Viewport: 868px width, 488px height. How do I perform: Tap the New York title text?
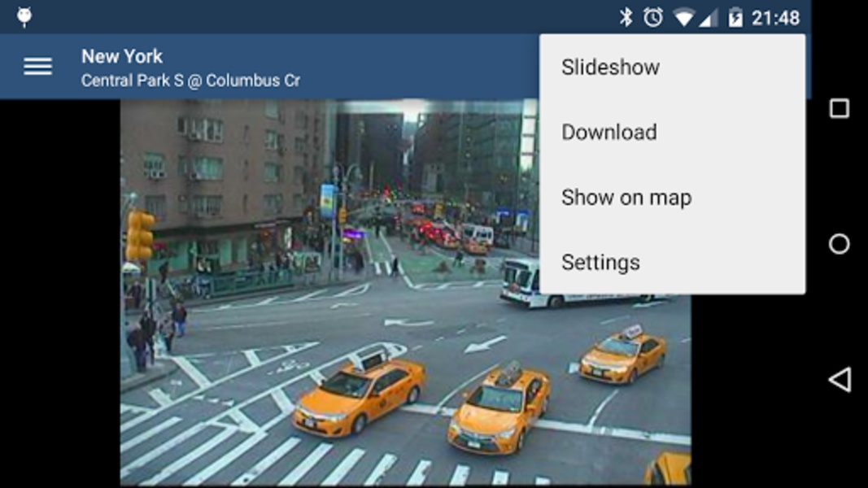[x=122, y=56]
